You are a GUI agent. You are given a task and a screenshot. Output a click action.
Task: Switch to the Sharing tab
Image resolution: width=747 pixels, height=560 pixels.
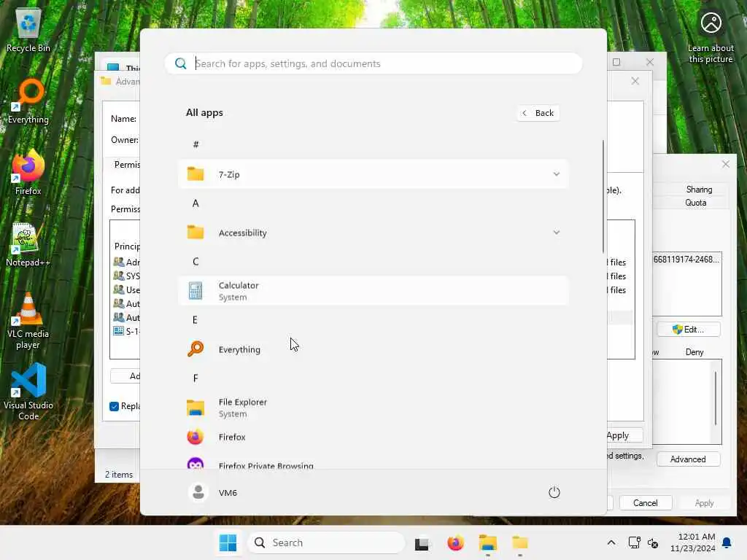coord(699,190)
